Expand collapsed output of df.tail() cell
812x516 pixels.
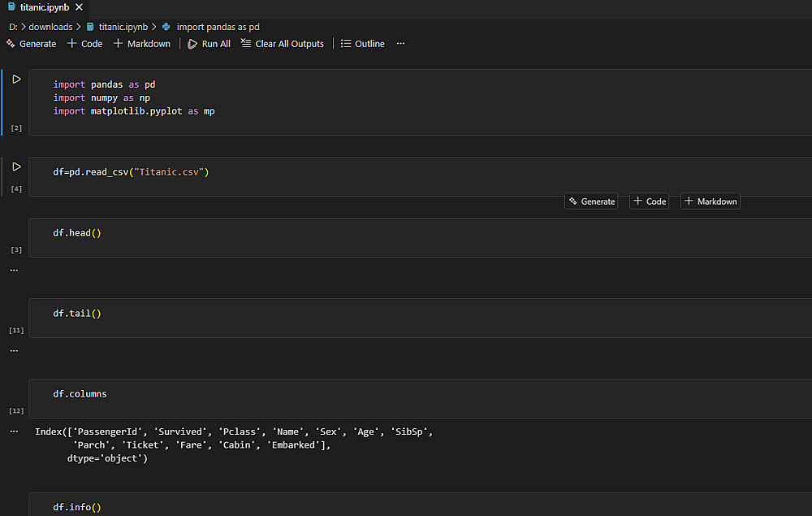pyautogui.click(x=14, y=351)
